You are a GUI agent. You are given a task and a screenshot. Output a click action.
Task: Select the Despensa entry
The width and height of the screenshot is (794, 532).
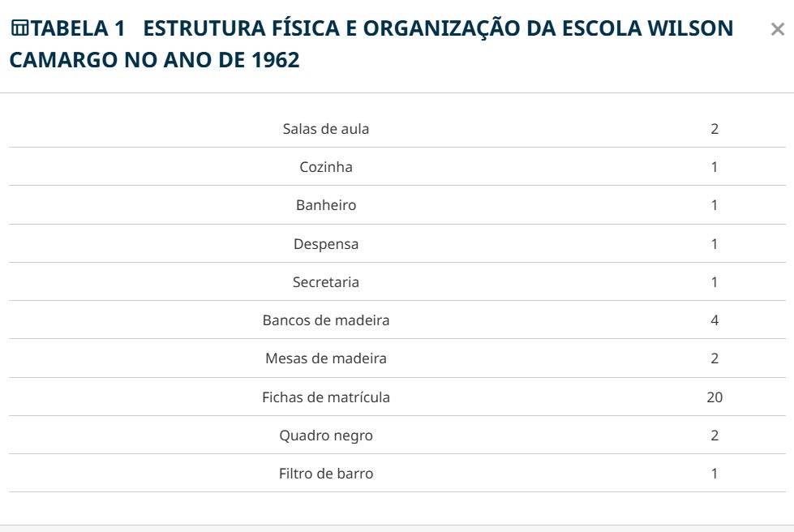tap(325, 243)
